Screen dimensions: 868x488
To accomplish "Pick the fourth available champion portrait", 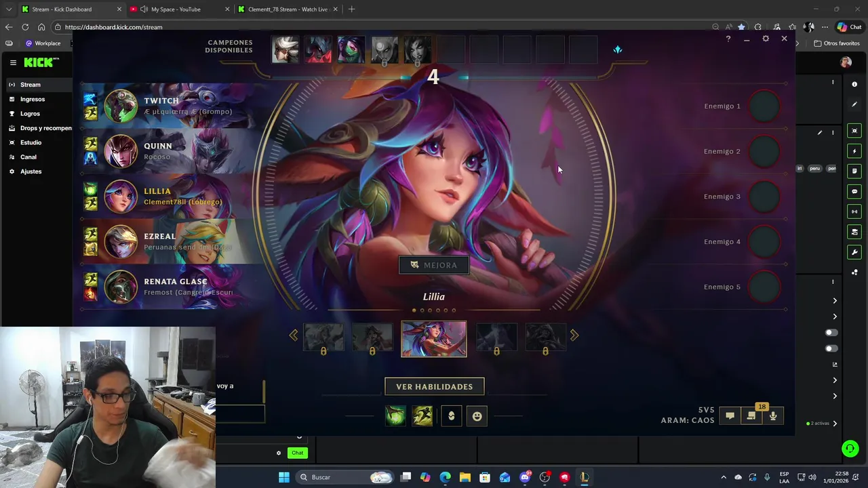I will click(384, 50).
